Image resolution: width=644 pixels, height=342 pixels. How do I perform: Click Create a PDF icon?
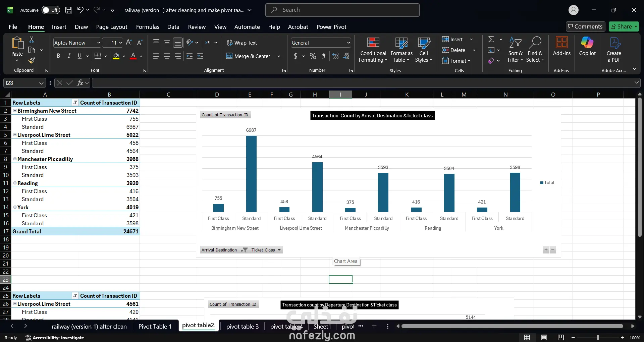pos(614,50)
